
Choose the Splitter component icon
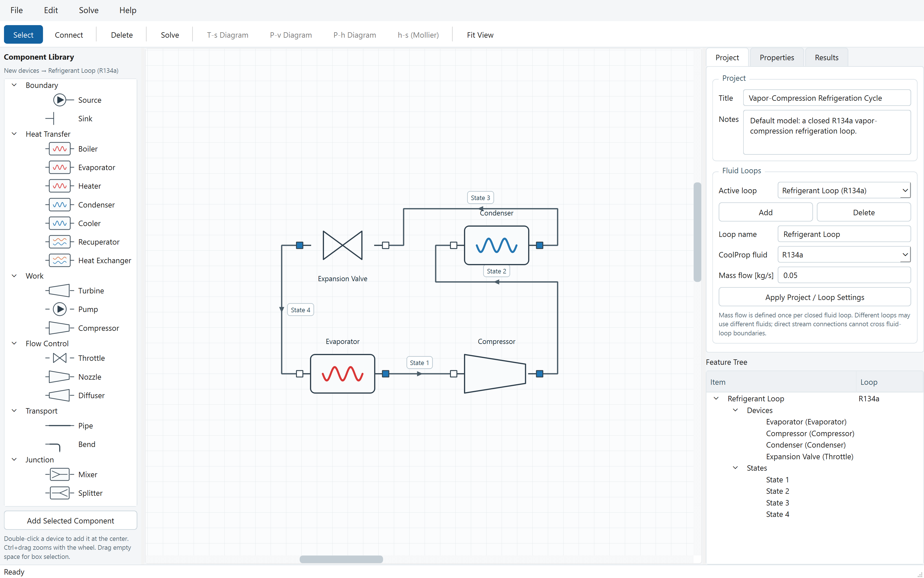coord(60,493)
